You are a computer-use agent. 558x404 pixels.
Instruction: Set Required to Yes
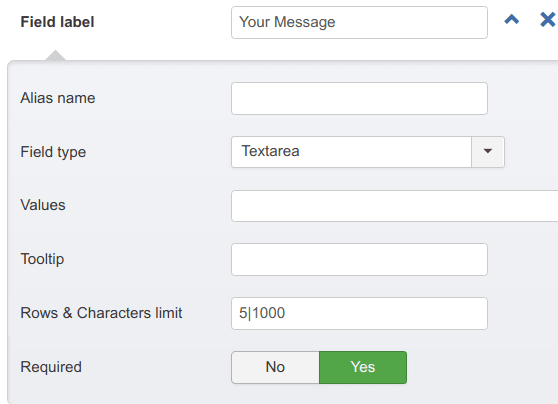click(x=363, y=367)
